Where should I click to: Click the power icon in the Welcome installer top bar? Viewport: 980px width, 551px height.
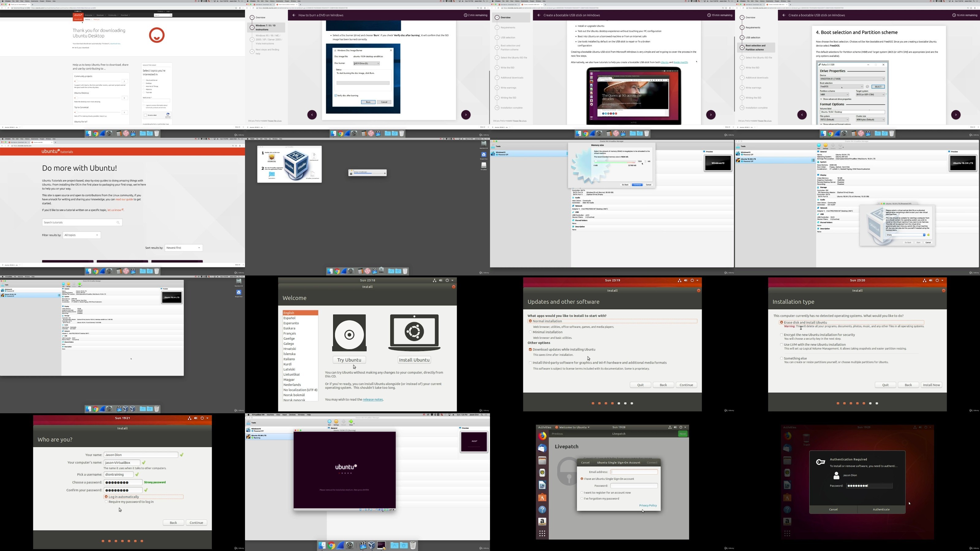pyautogui.click(x=447, y=280)
